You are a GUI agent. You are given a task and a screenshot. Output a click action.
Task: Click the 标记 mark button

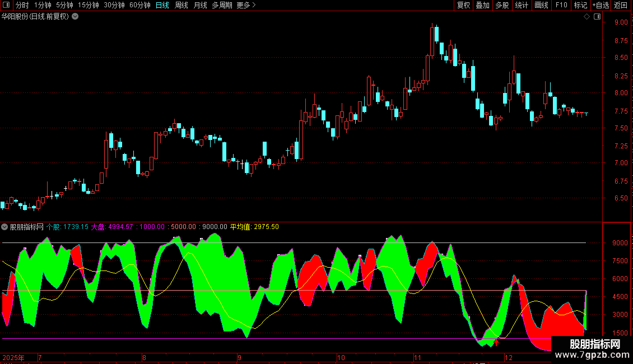point(580,5)
